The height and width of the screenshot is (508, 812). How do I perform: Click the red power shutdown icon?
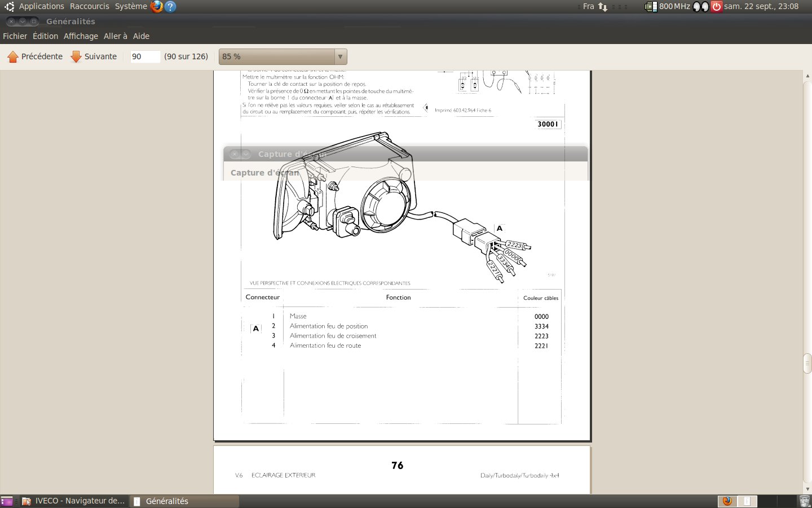(716, 7)
